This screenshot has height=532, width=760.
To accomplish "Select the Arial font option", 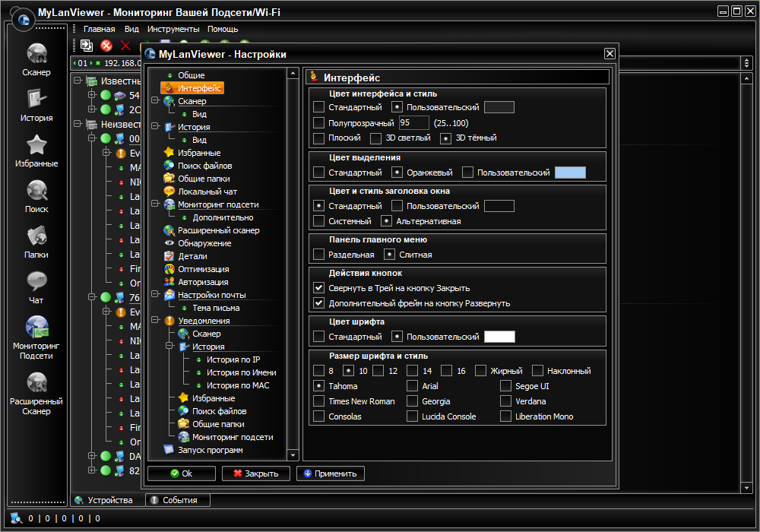I will (413, 386).
